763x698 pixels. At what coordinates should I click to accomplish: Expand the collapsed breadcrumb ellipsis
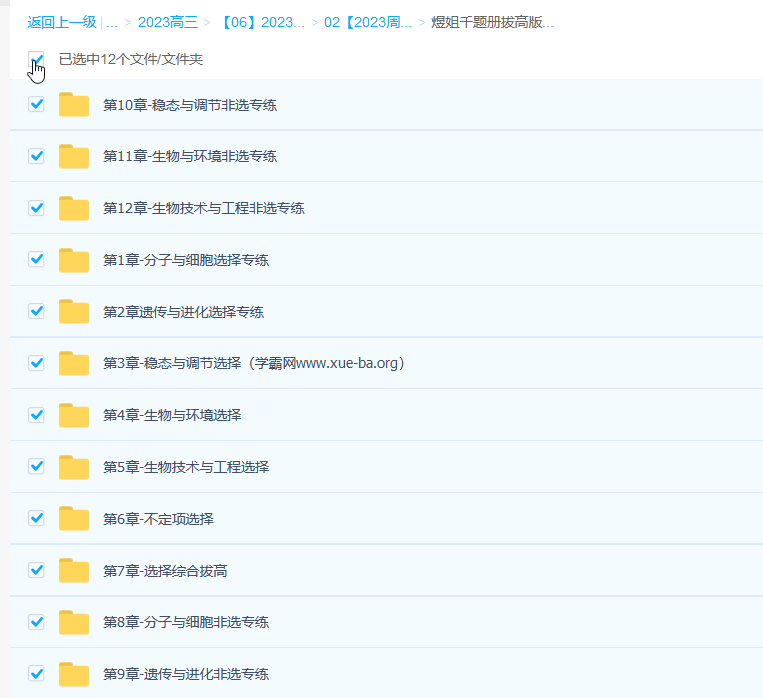[x=111, y=22]
